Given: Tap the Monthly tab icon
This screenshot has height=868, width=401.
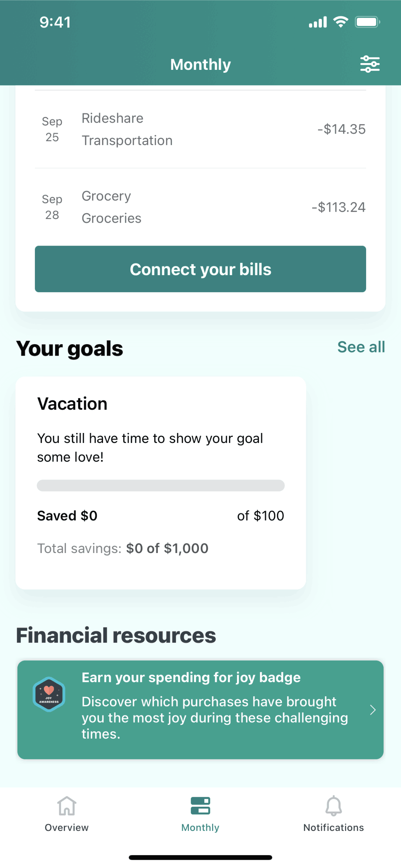Looking at the screenshot, I should point(200,806).
